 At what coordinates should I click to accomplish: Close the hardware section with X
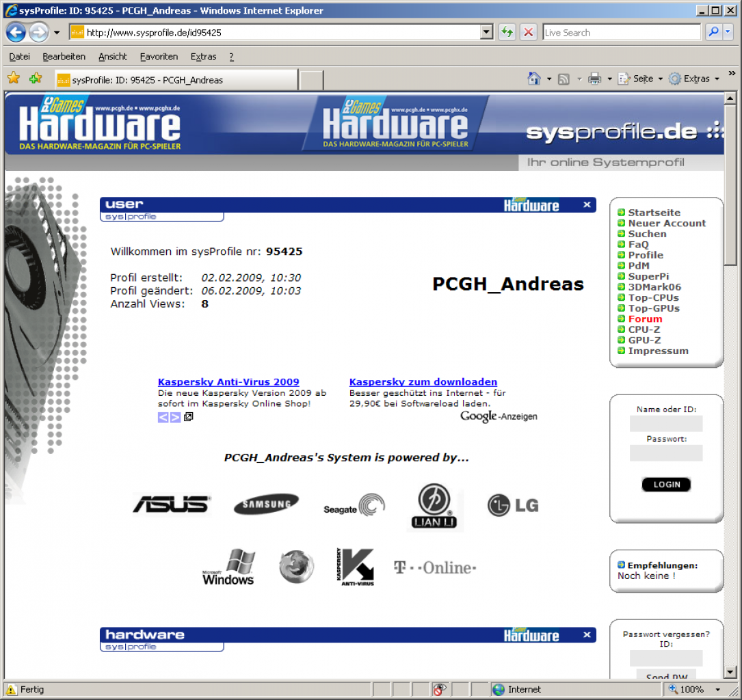click(x=587, y=635)
